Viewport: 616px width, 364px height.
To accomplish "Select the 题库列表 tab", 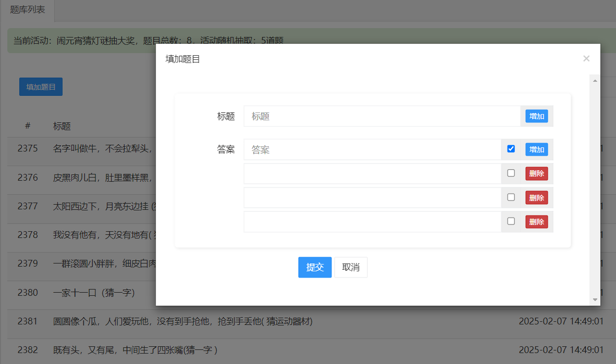I will [x=27, y=10].
